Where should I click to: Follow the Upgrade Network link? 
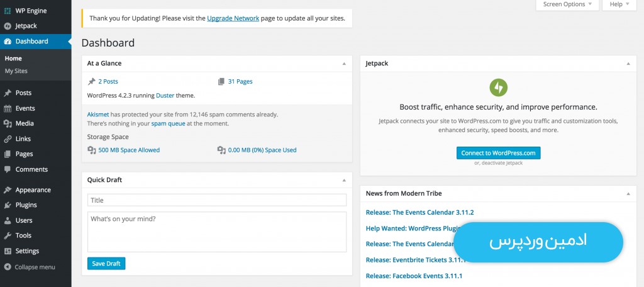[x=233, y=18]
